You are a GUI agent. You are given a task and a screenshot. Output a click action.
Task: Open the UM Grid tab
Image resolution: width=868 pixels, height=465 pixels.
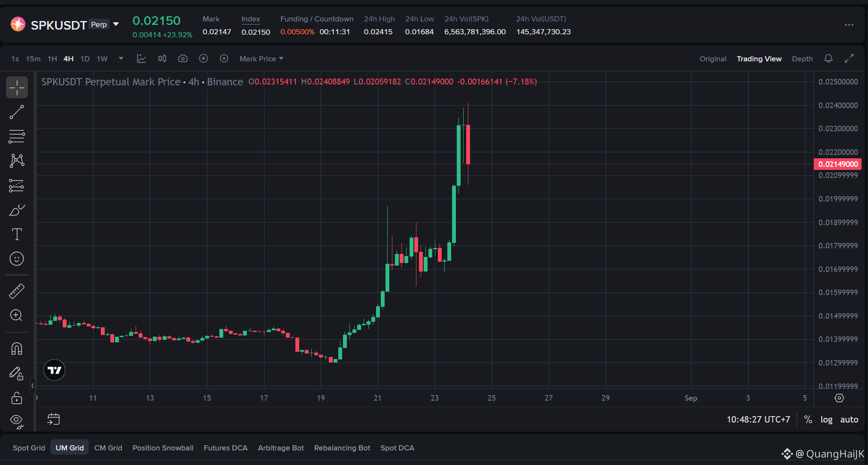70,448
